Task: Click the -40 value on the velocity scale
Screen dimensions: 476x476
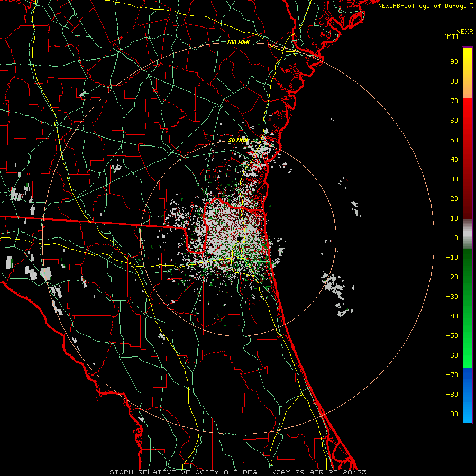Action: (x=452, y=316)
